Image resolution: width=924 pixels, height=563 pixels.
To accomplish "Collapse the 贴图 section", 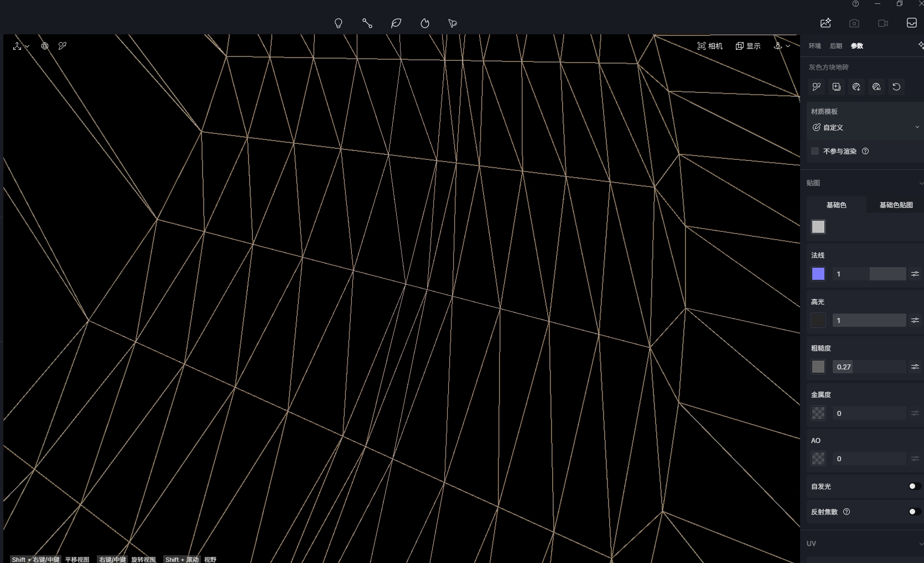I will point(920,183).
